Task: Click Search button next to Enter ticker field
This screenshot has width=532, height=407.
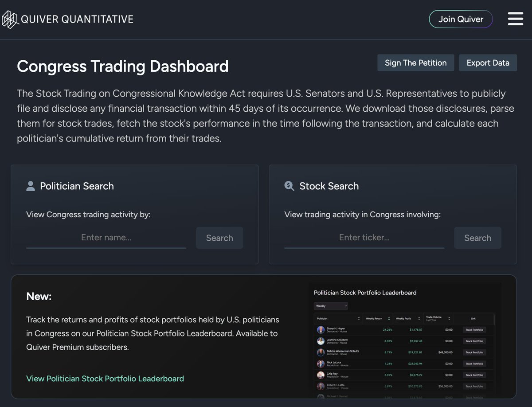Action: pyautogui.click(x=477, y=238)
